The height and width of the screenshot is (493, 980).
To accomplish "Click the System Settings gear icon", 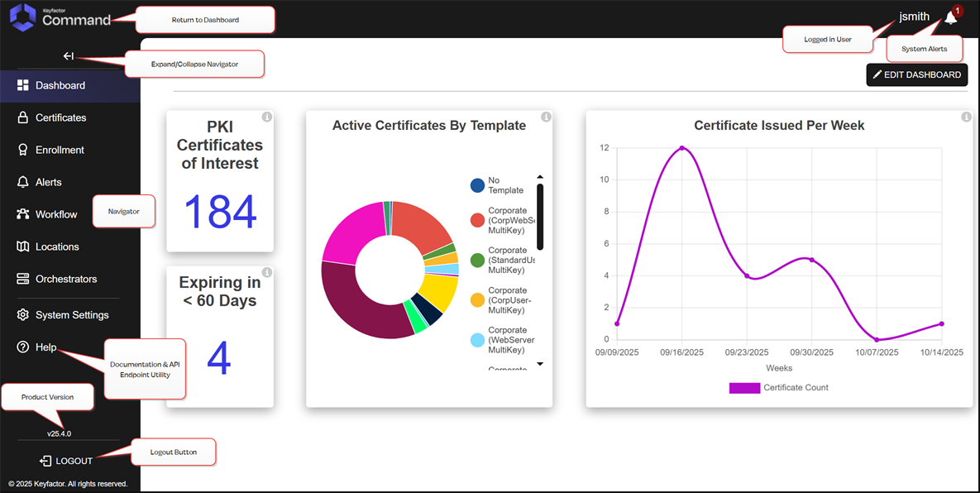I will pos(23,315).
